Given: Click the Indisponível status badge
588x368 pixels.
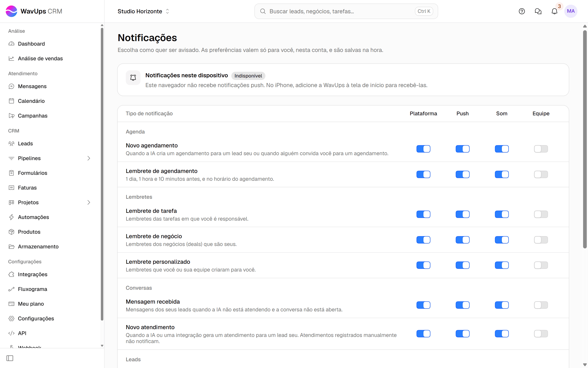Looking at the screenshot, I should click(x=248, y=76).
